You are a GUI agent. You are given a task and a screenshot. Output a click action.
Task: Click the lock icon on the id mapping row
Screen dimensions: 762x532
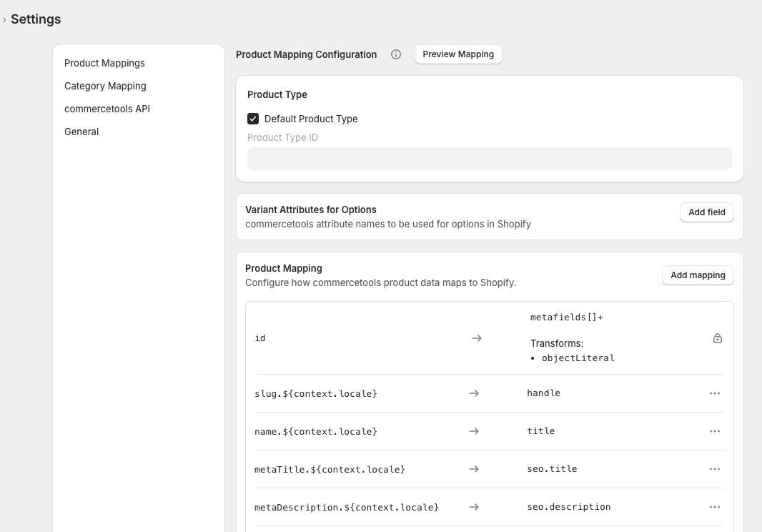(x=718, y=338)
